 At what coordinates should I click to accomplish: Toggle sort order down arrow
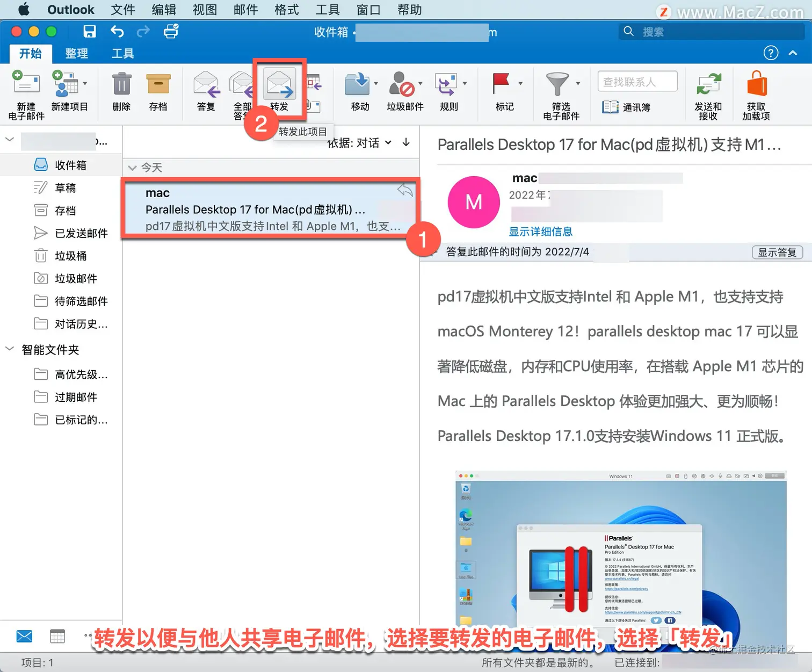[407, 142]
